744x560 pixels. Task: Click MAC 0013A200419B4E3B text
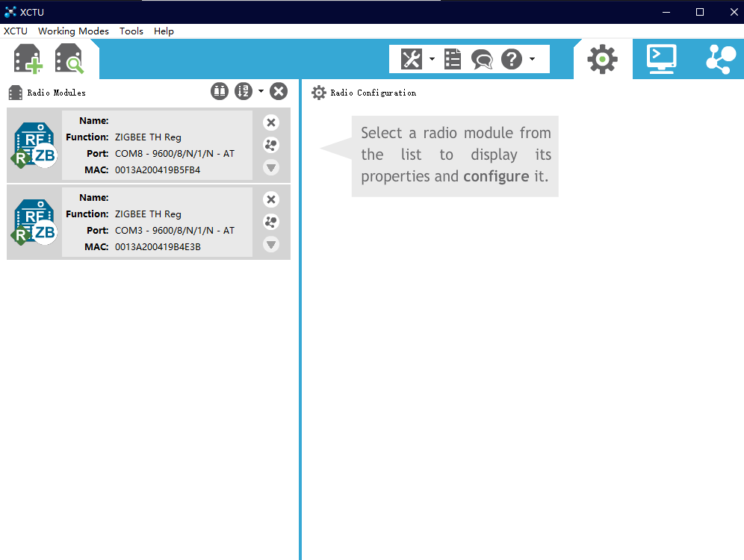pyautogui.click(x=158, y=246)
